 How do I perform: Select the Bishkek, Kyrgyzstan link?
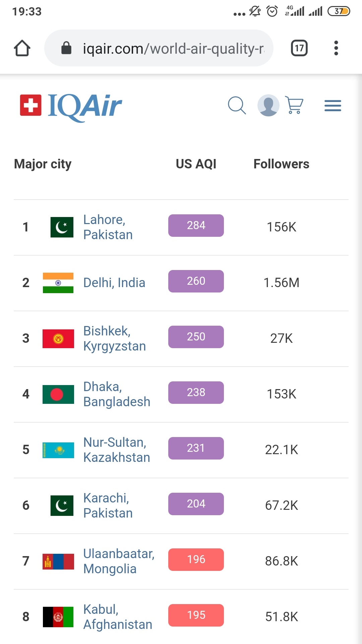click(114, 338)
